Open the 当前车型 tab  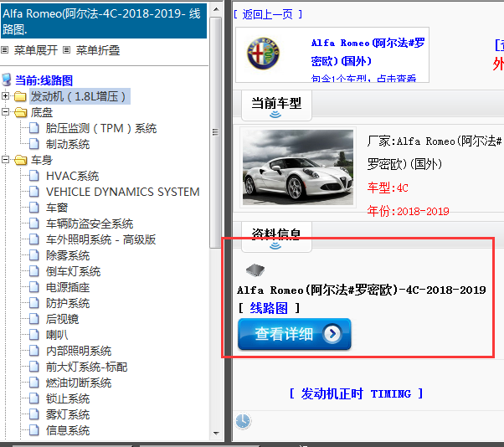pos(276,105)
